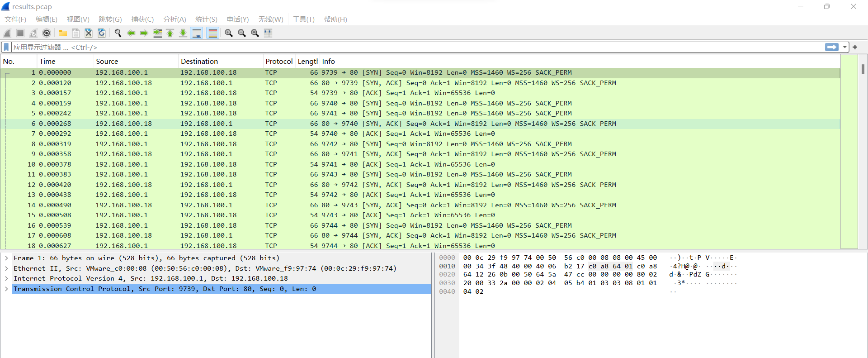Click the Ethernet II row text
868x358 pixels.
pyautogui.click(x=205, y=268)
